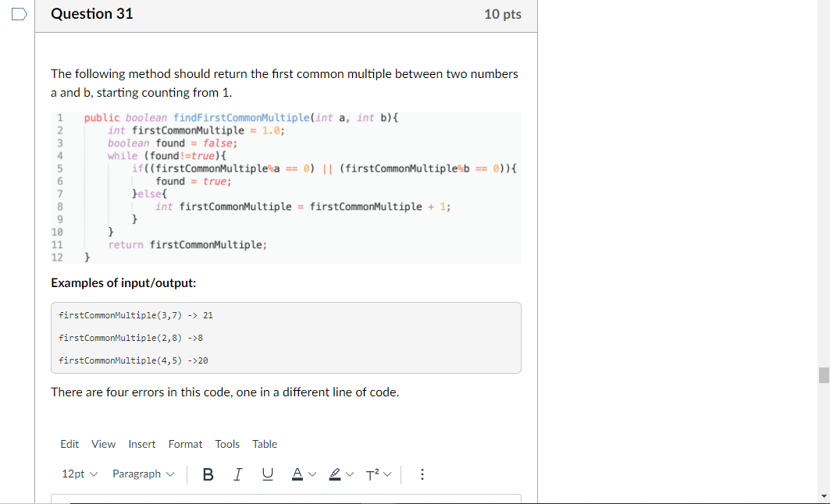The height and width of the screenshot is (504, 830).
Task: Open the Format menu
Action: coord(185,444)
